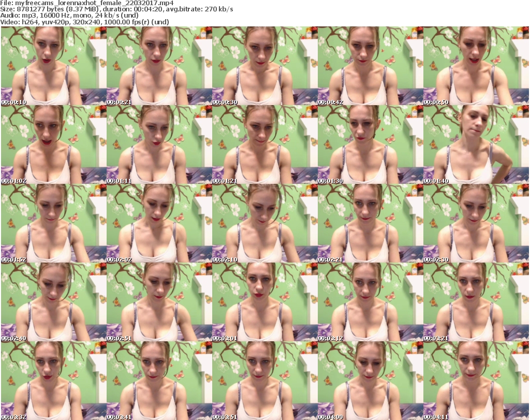Select the thumbnail frame stamped 00:00:42
Image resolution: width=530 pixels, height=420 pixels.
click(370, 66)
